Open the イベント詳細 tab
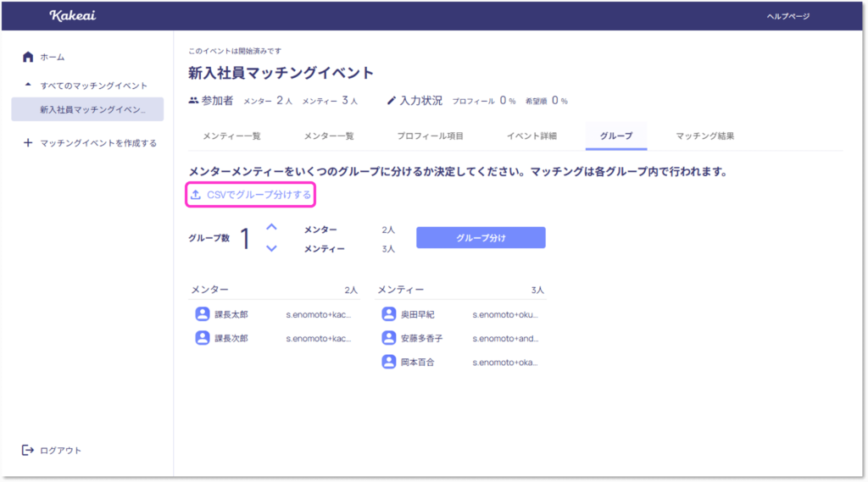Image resolution: width=868 pixels, height=482 pixels. click(x=531, y=136)
